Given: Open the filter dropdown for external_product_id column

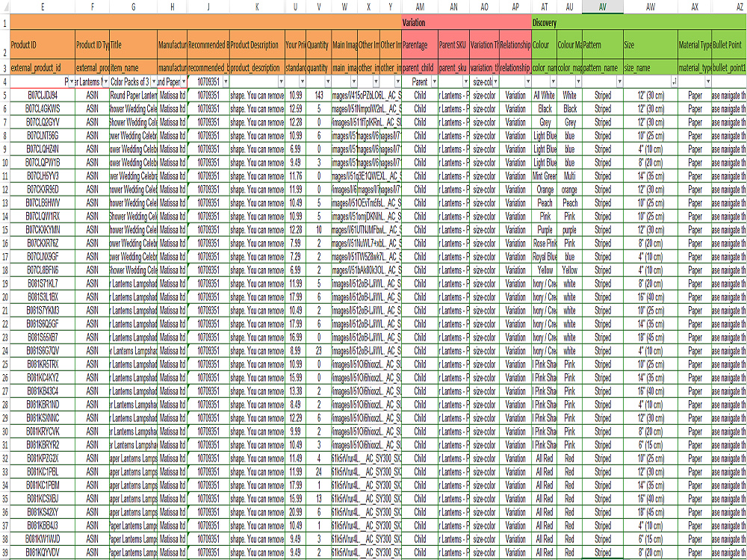Looking at the screenshot, I should pos(71,82).
